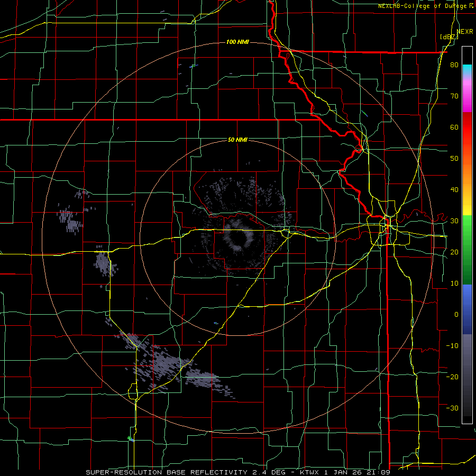Click the 20 value on the dBZ scale
This screenshot has width=476, height=476.
[454, 252]
